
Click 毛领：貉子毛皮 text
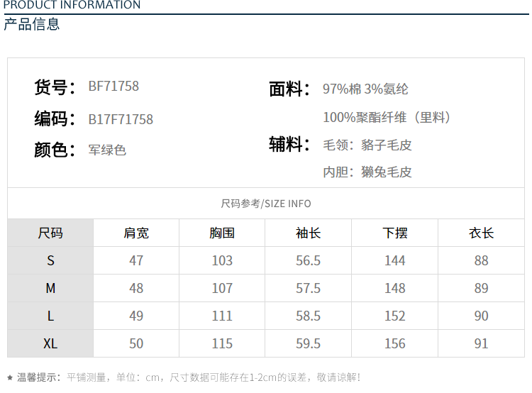point(367,145)
